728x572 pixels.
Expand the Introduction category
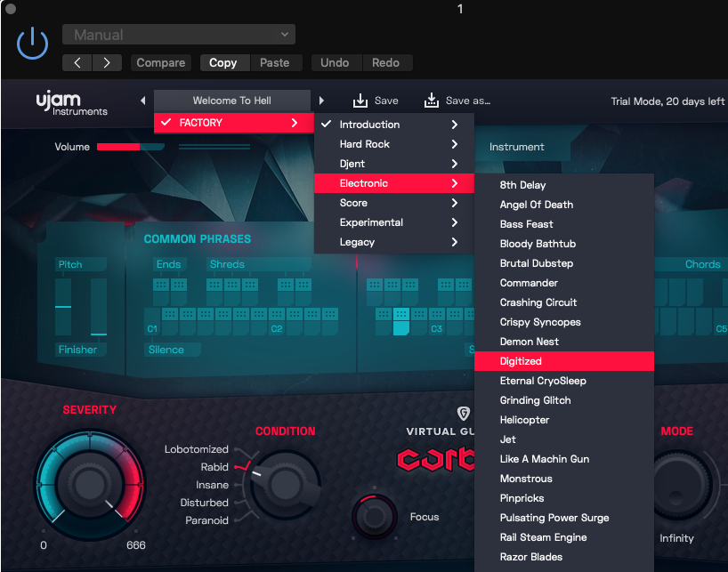point(394,125)
